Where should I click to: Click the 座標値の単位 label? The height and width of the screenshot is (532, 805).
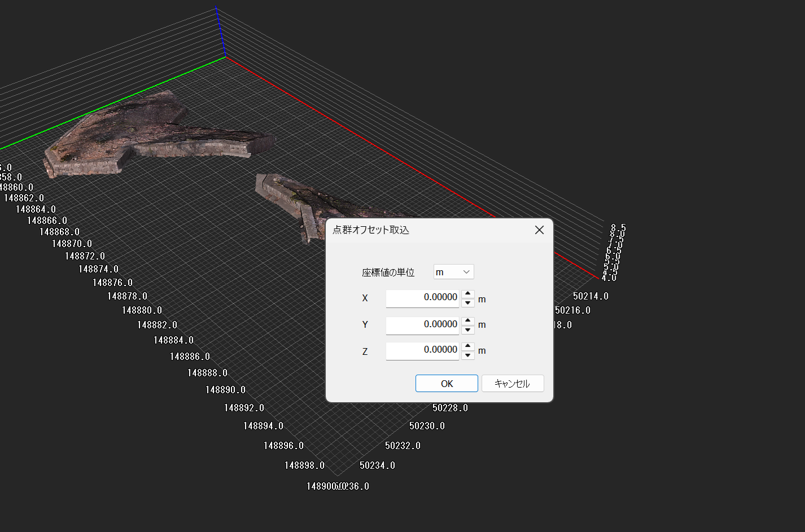tap(388, 272)
